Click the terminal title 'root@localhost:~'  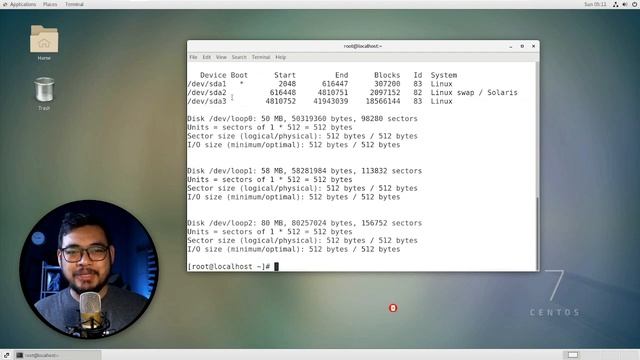(362, 46)
